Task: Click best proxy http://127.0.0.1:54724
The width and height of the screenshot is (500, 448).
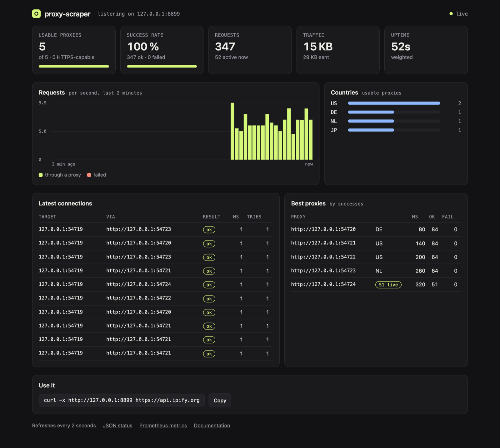Action: (323, 284)
